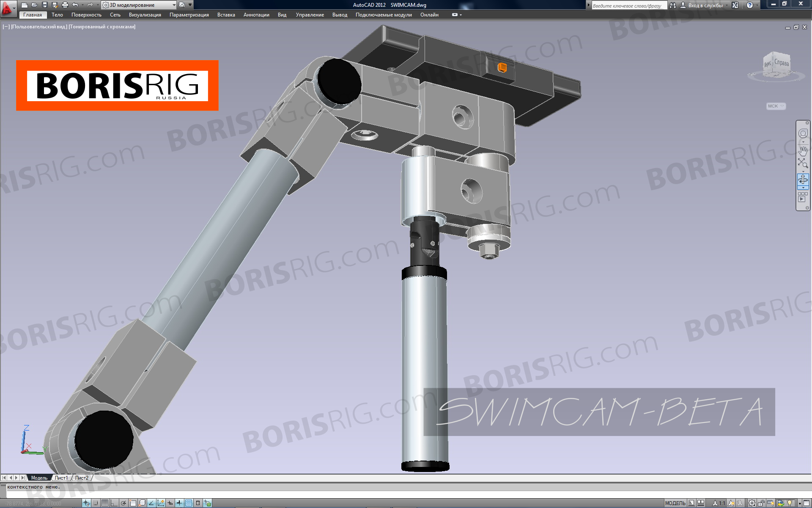812x508 pixels.
Task: Toggle Polar tracking in status bar
Action: pos(123,503)
